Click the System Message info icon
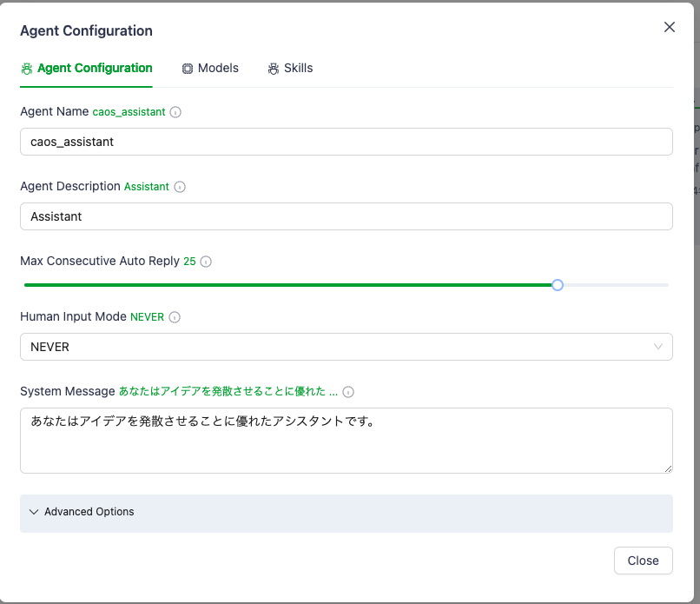 (348, 392)
